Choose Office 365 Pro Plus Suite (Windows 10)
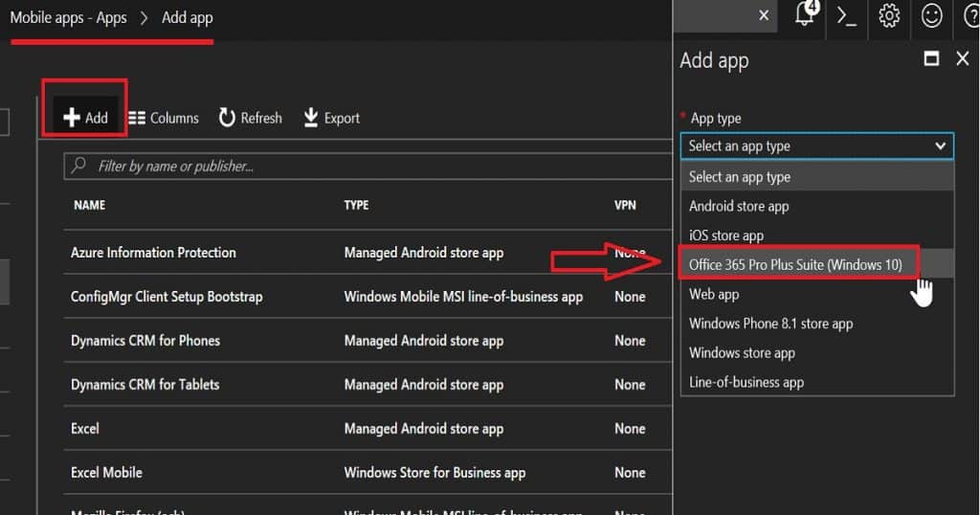Screen dimensions: 980x515 click(x=817, y=264)
